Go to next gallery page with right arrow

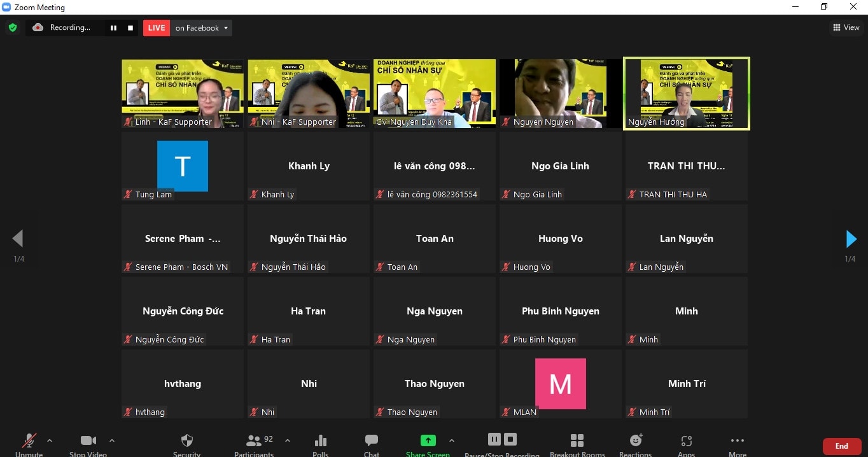coord(851,239)
